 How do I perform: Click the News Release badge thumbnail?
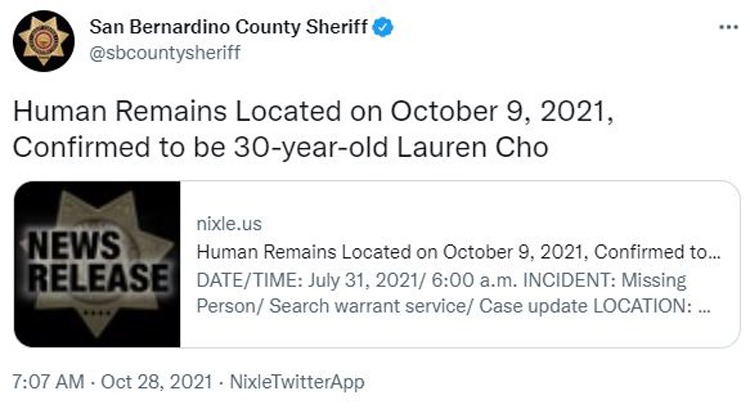(x=97, y=264)
